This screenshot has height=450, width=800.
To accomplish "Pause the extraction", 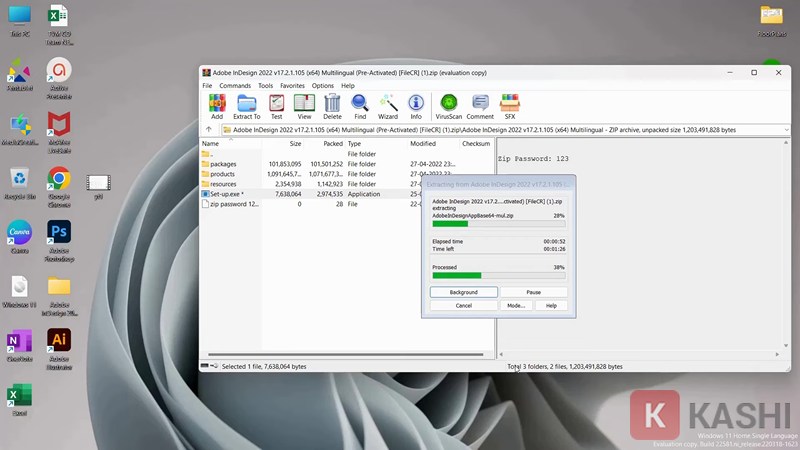I will click(534, 292).
